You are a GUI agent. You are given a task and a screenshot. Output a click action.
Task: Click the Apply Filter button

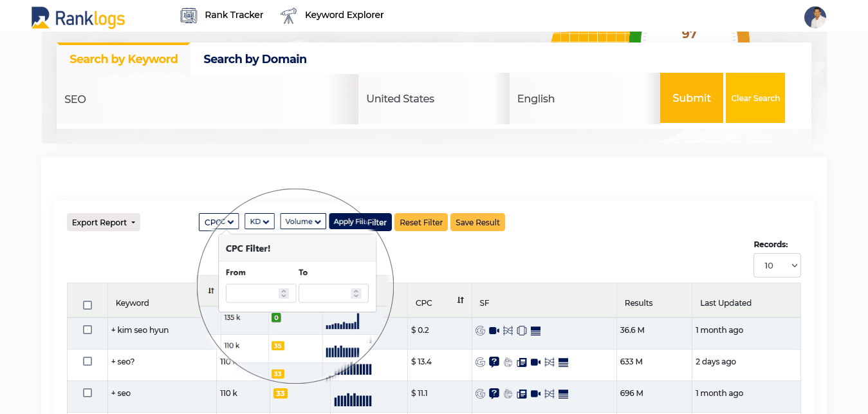coord(360,221)
